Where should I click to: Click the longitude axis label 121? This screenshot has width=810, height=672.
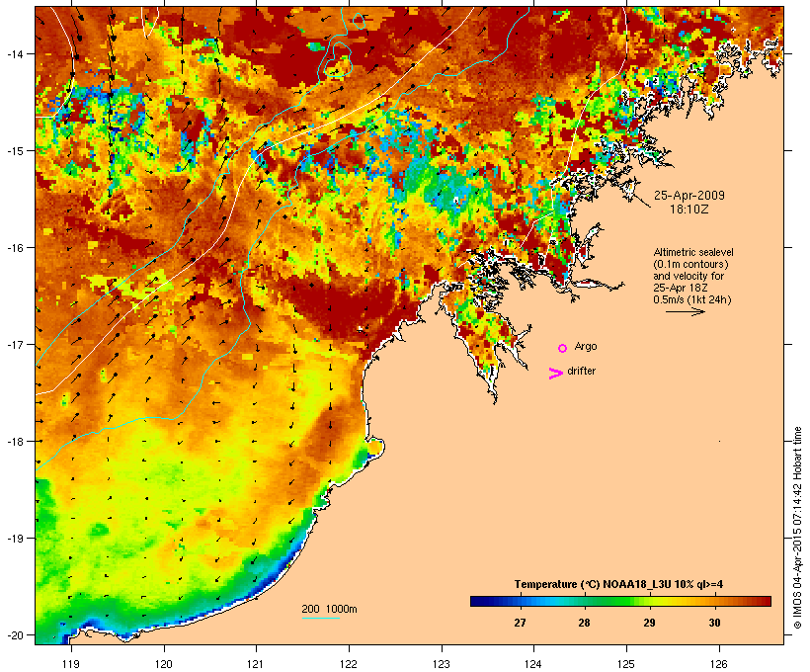256,663
